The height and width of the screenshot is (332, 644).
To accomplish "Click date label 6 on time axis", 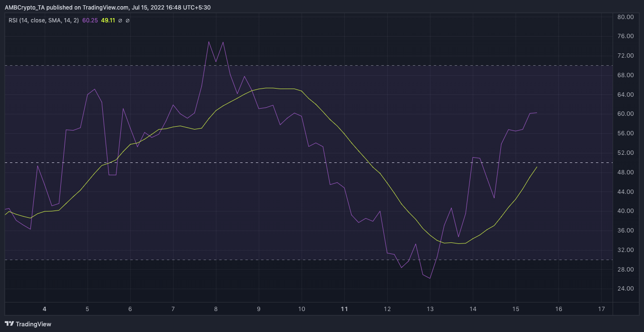I will pos(130,309).
